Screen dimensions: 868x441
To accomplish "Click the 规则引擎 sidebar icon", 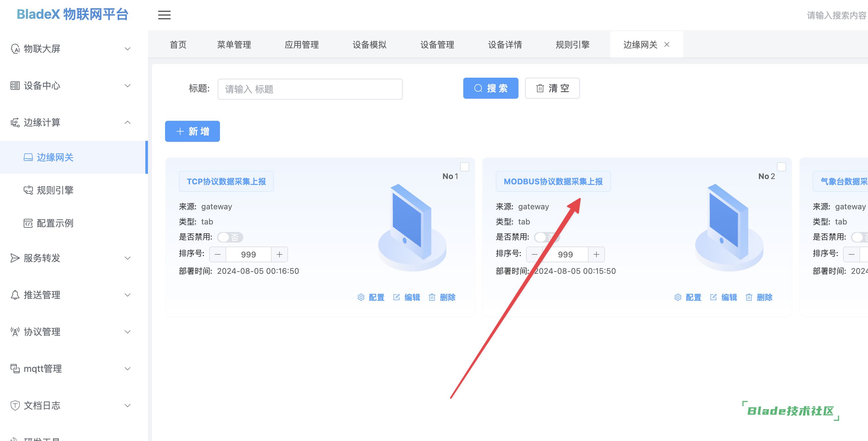I will (28, 190).
